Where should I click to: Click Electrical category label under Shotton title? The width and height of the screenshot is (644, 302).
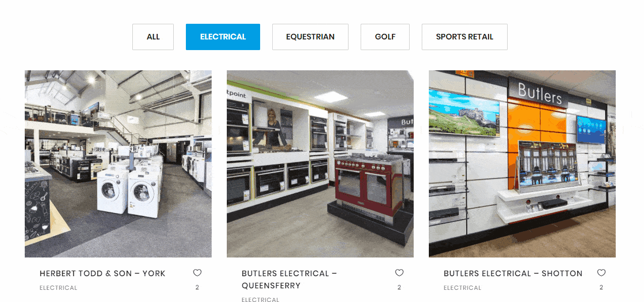463,288
